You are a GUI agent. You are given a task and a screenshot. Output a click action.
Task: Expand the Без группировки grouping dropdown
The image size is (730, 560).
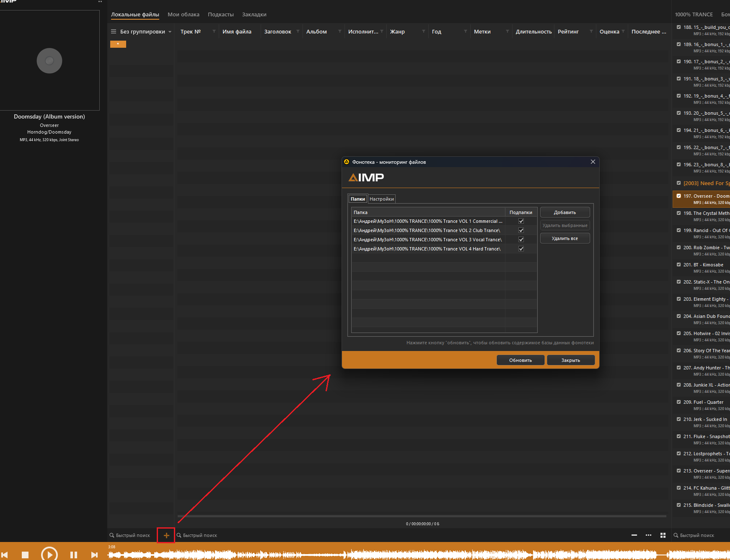170,32
